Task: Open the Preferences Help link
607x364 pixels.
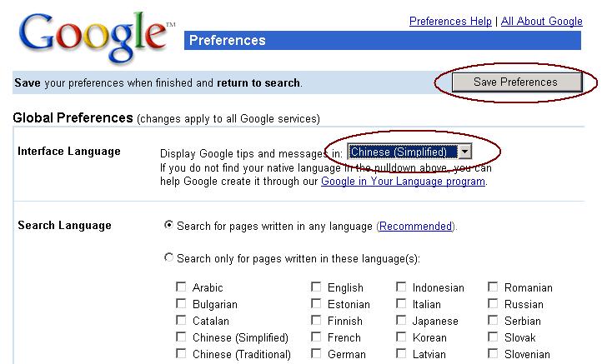Action: tap(450, 21)
